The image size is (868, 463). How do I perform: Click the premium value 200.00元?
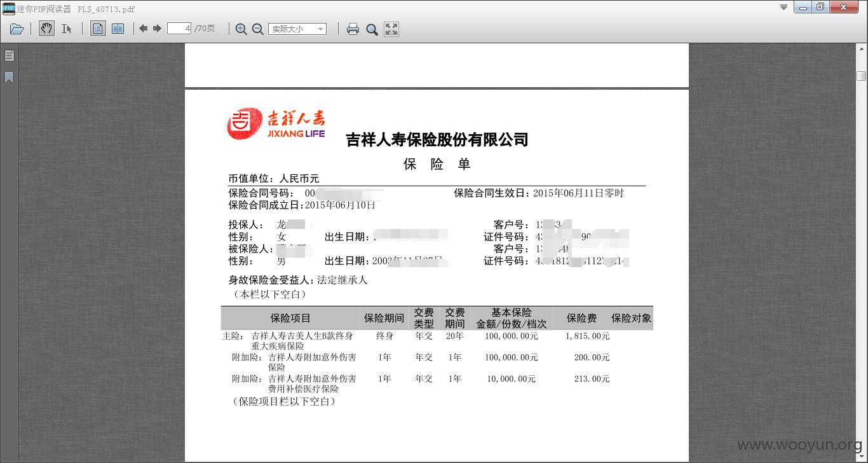click(x=592, y=357)
